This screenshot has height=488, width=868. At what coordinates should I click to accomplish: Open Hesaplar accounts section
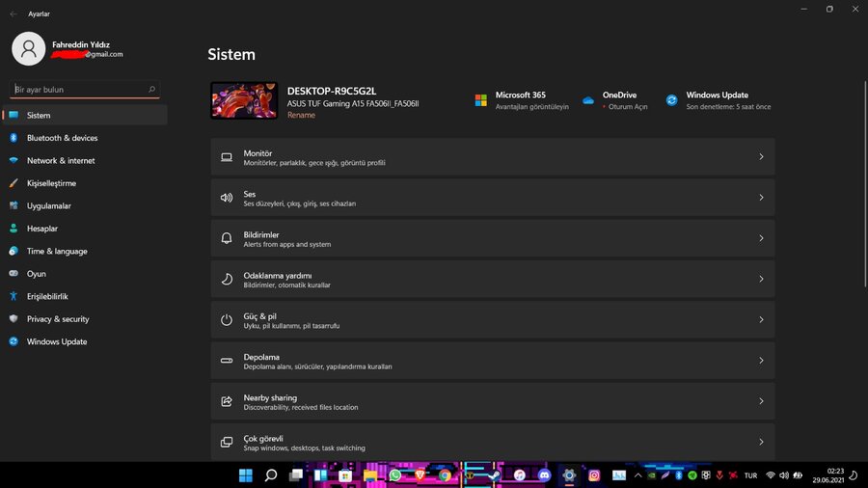[x=42, y=229]
